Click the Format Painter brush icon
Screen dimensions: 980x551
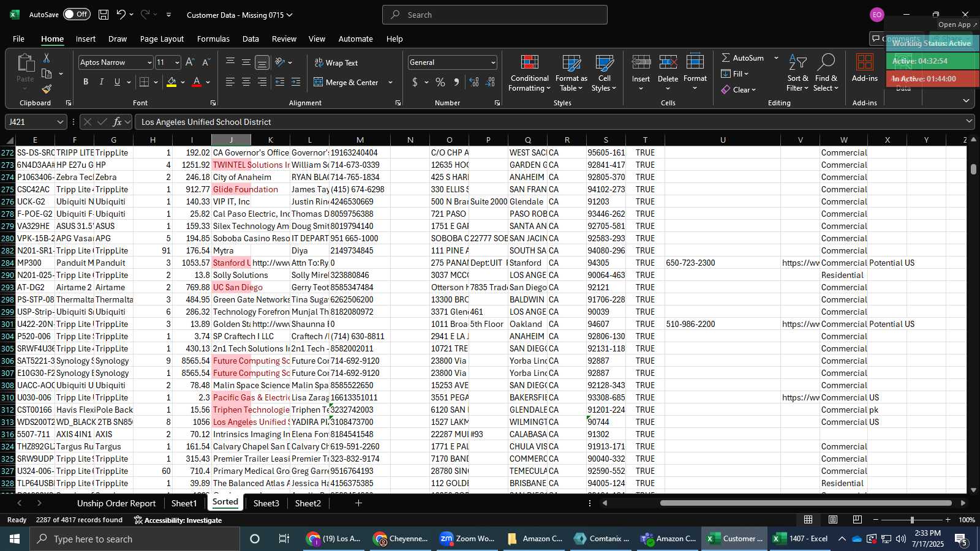pyautogui.click(x=47, y=89)
